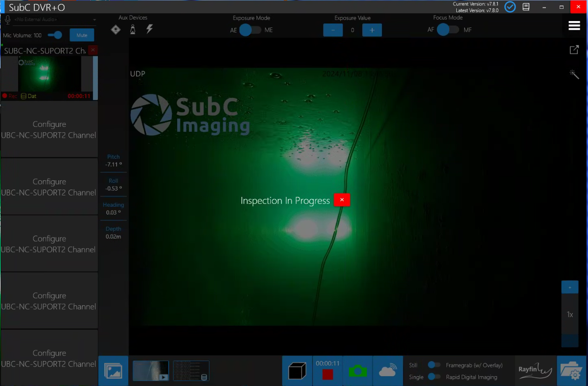
Task: Open the hamburger main menu
Action: [574, 26]
